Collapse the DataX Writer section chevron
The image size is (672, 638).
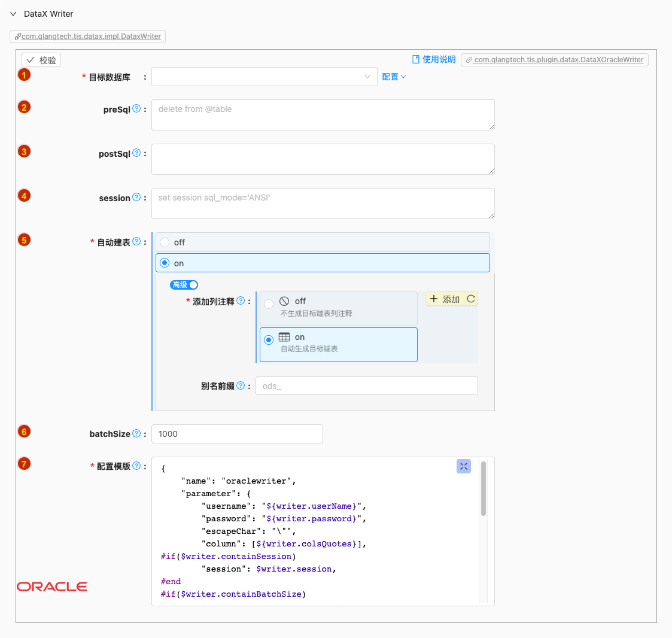(13, 14)
